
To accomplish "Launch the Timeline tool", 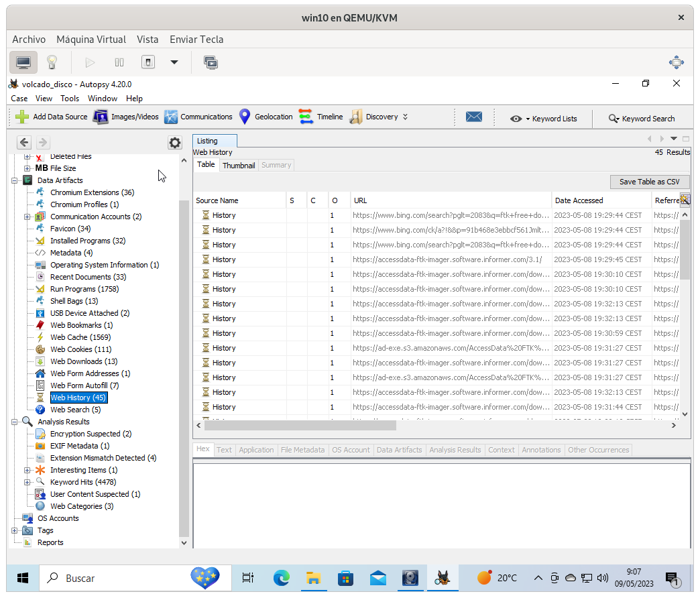I will (x=320, y=117).
